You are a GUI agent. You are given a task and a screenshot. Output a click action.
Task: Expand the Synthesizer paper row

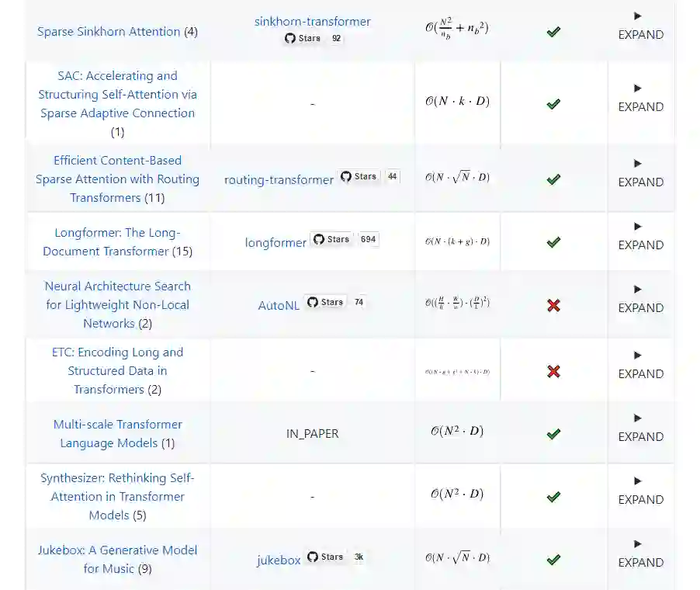(x=640, y=491)
